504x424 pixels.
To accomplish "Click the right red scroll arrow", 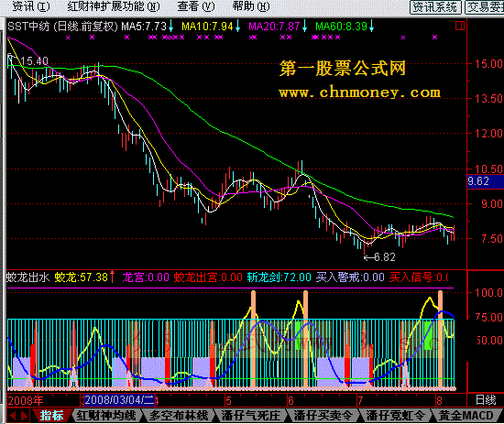I will coord(24,416).
